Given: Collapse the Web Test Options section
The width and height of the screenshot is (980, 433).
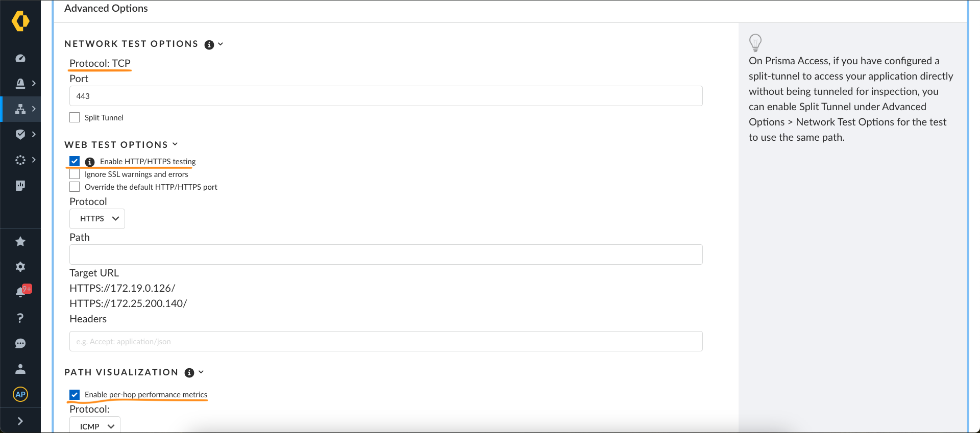Looking at the screenshot, I should [x=175, y=144].
